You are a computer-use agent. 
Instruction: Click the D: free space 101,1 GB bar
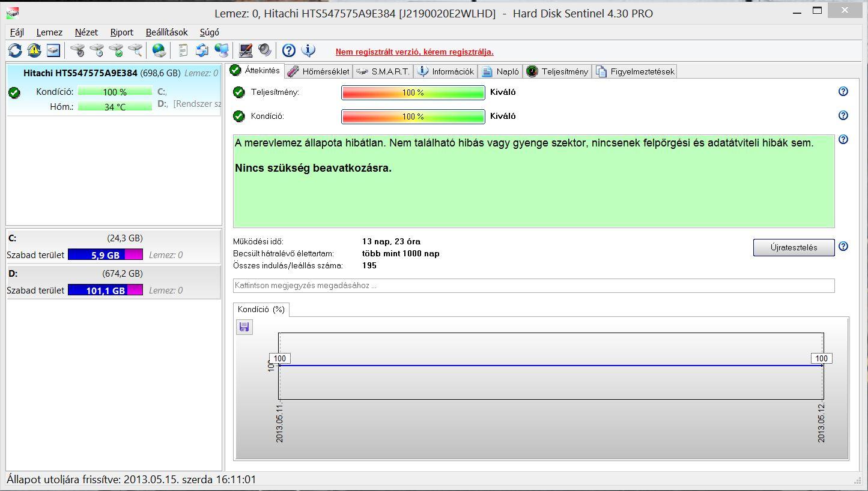[105, 290]
